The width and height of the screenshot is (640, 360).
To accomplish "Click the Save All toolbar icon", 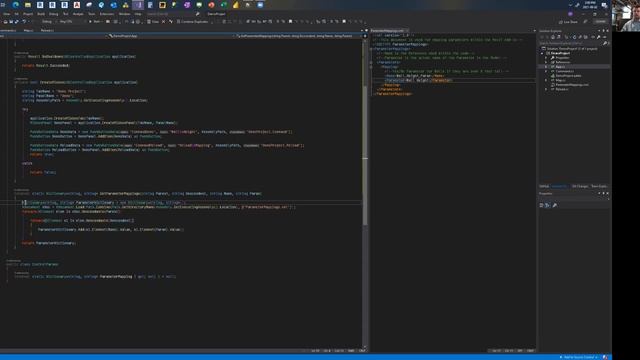I will pyautogui.click(x=17, y=22).
